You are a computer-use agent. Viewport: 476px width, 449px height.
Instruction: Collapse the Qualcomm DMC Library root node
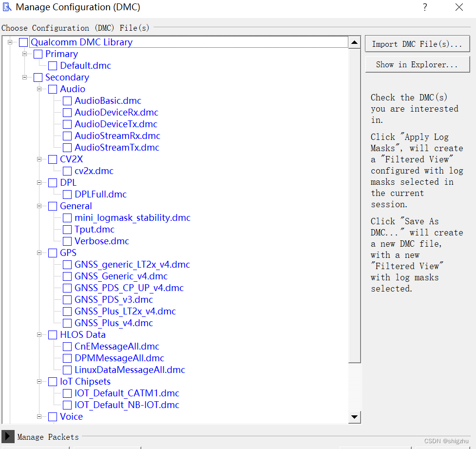tap(10, 42)
